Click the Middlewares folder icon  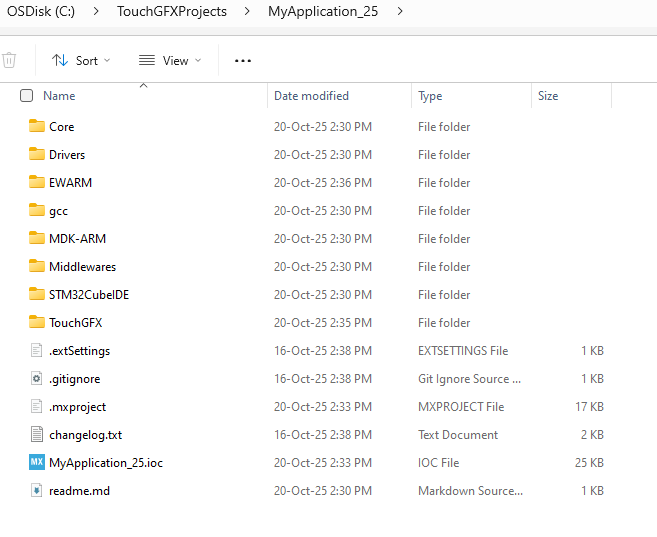tap(37, 266)
